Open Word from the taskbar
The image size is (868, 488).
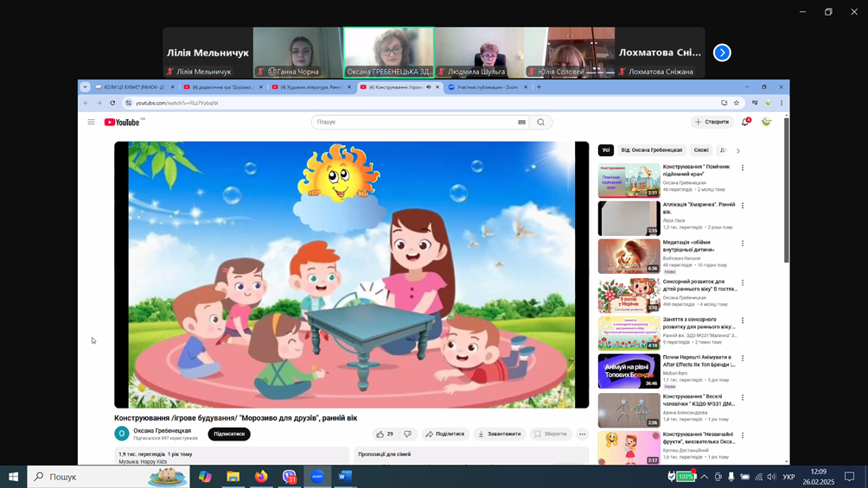[345, 477]
